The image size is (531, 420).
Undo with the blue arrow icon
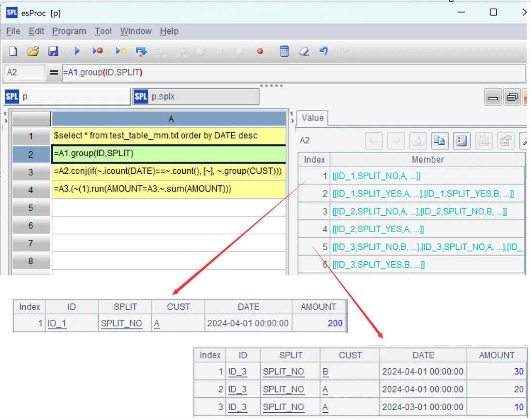pos(324,51)
